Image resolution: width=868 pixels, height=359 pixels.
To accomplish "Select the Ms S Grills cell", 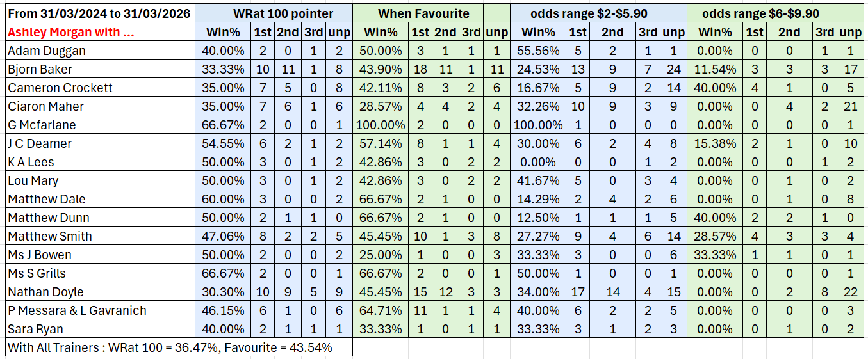I will (37, 273).
